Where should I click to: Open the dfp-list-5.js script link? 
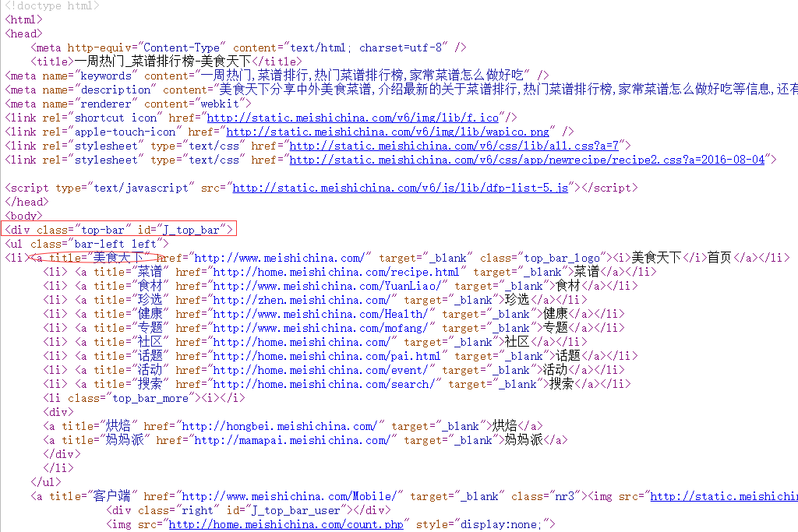[400, 188]
